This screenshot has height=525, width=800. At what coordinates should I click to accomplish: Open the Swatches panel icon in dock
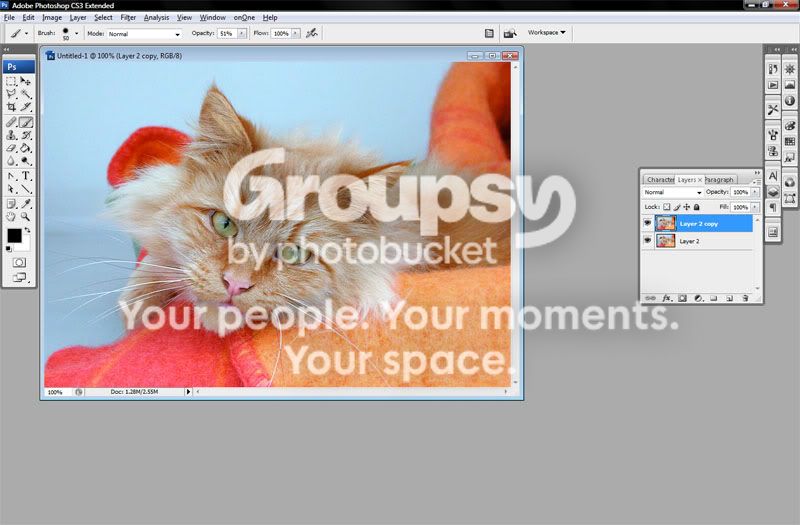(x=790, y=141)
